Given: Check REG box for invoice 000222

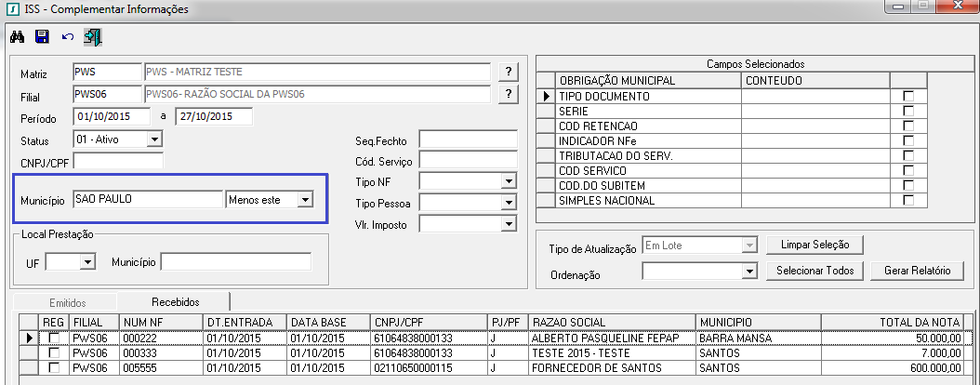Looking at the screenshot, I should 54,339.
